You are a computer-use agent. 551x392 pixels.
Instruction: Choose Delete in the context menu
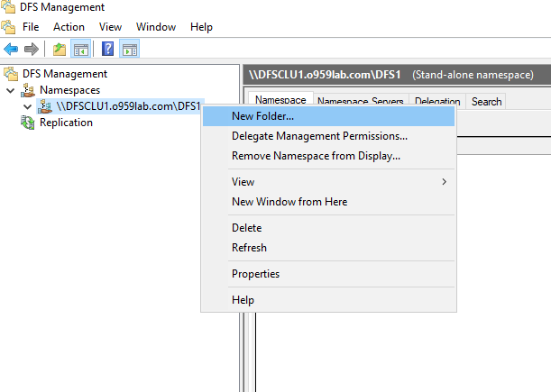[328, 228]
